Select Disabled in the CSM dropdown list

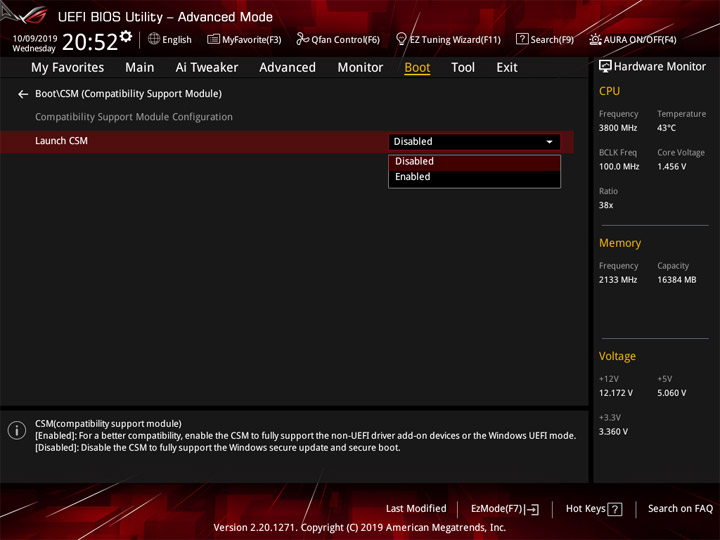coord(474,162)
